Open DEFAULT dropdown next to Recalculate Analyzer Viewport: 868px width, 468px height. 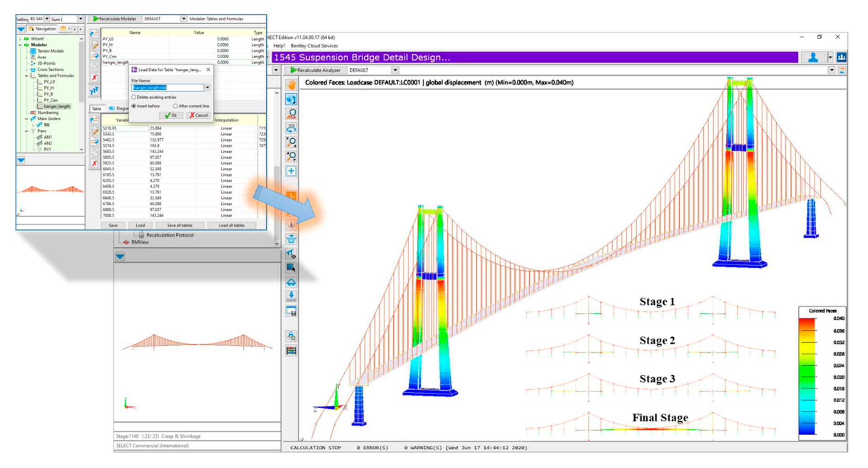[x=395, y=70]
